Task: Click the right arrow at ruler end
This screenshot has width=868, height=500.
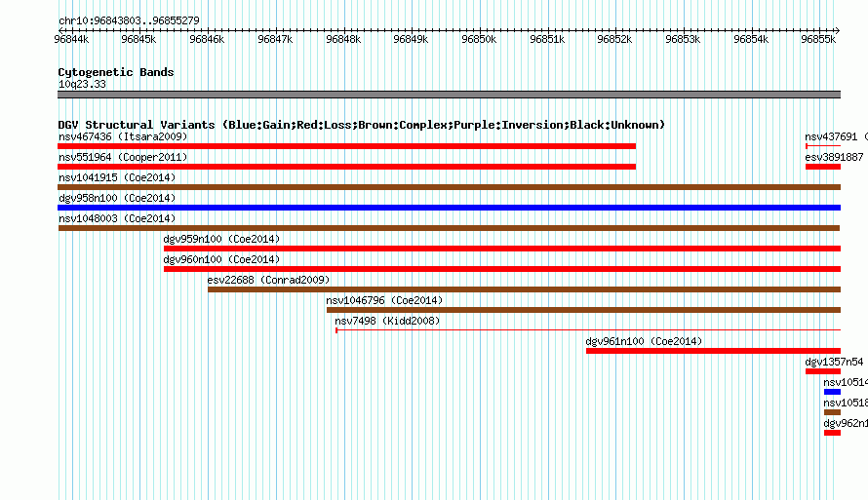Action: pyautogui.click(x=837, y=30)
